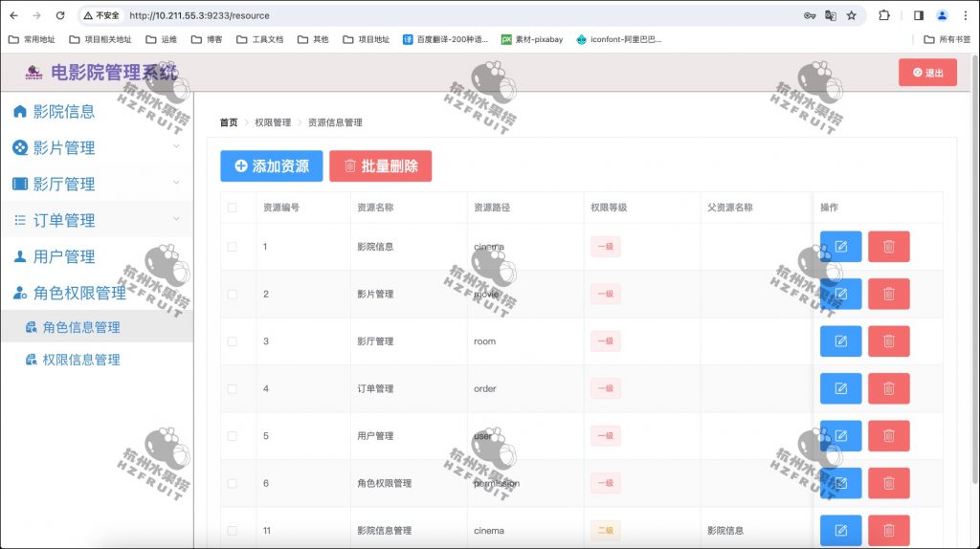This screenshot has height=549, width=980.
Task: Select all rows with header checkbox
Action: (232, 208)
